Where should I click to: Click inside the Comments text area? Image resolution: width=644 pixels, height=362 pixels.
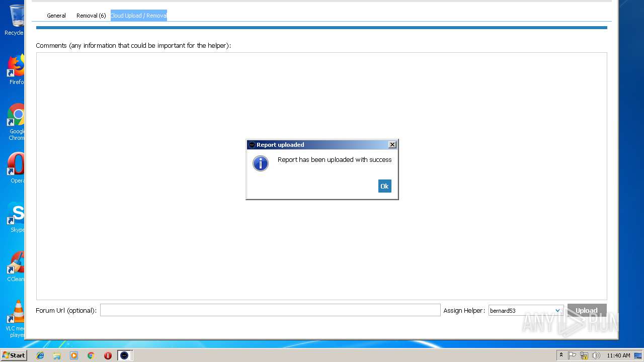pyautogui.click(x=321, y=176)
